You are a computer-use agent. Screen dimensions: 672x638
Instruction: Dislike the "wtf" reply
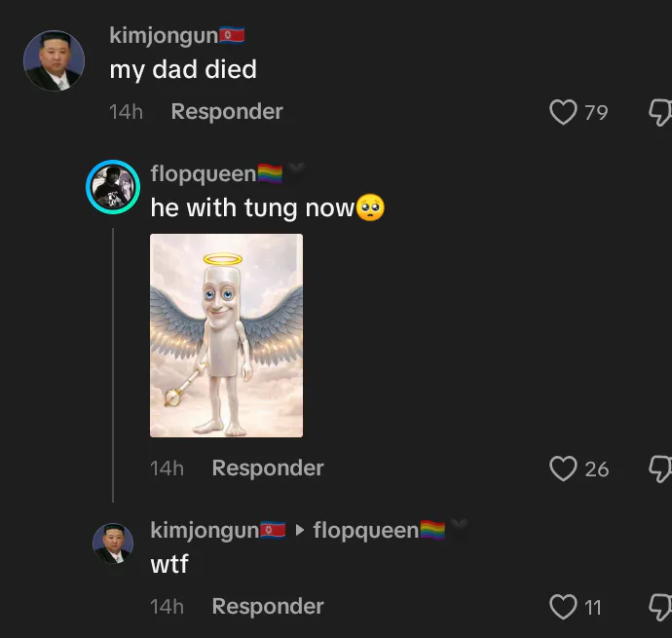click(659, 607)
